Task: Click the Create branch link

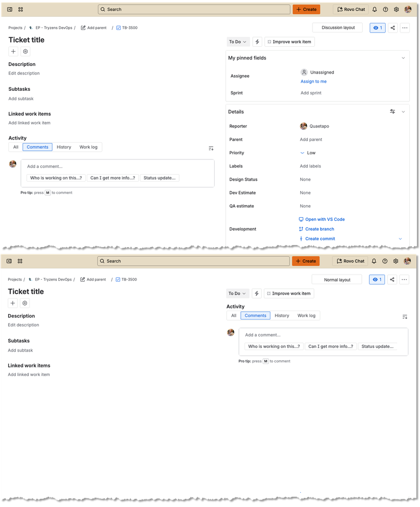Action: tap(320, 229)
